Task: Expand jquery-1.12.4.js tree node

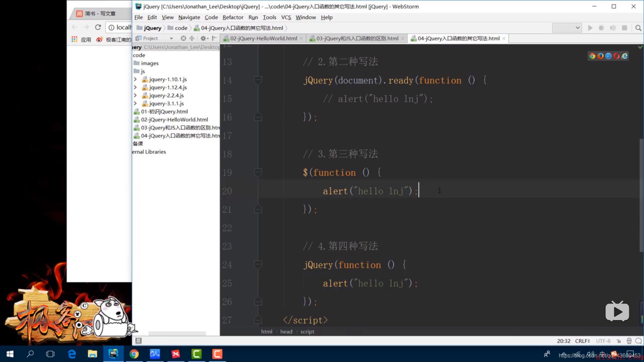Action: 135,87
